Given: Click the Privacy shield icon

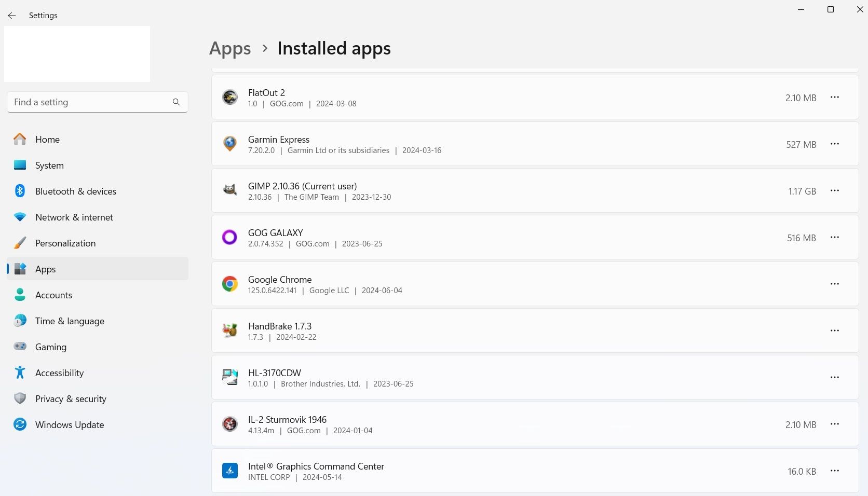Looking at the screenshot, I should pos(20,398).
